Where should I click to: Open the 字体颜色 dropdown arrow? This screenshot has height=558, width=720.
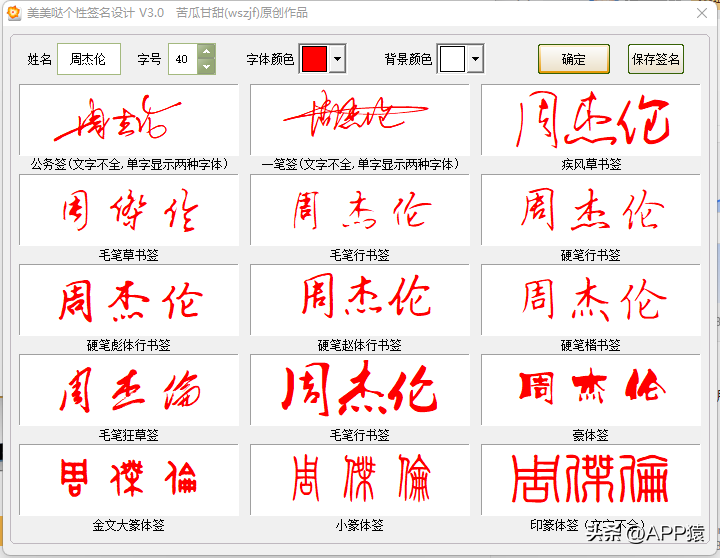point(338,59)
